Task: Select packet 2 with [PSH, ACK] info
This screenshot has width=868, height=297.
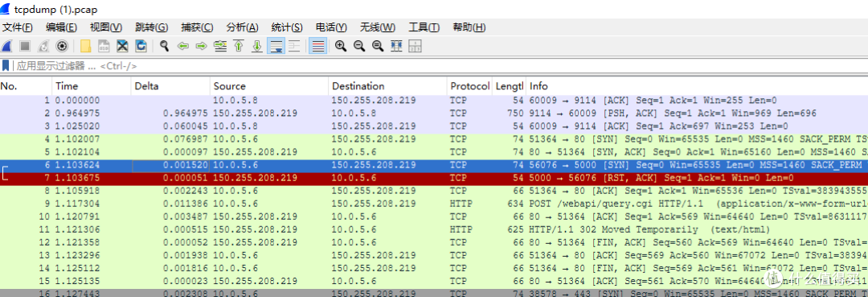Action: point(434,113)
